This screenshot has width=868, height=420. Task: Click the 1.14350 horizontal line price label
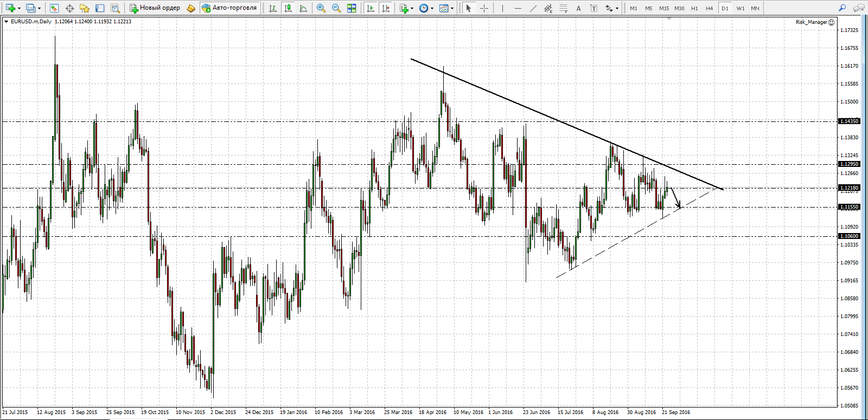[850, 121]
